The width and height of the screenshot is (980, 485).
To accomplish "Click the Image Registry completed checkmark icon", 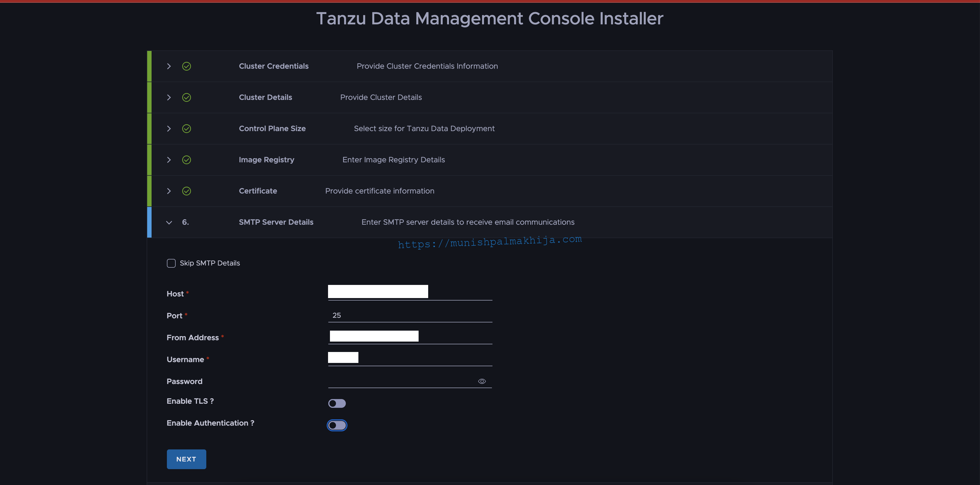I will click(186, 160).
